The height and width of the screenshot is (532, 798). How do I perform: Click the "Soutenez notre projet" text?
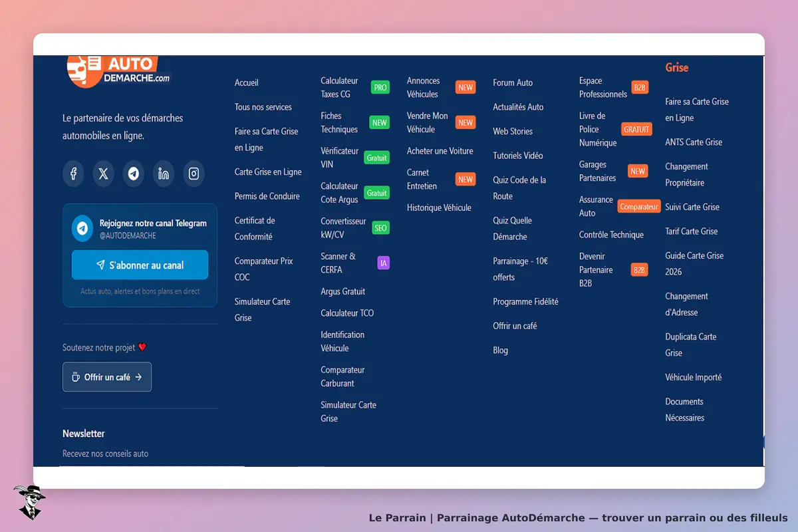click(104, 347)
